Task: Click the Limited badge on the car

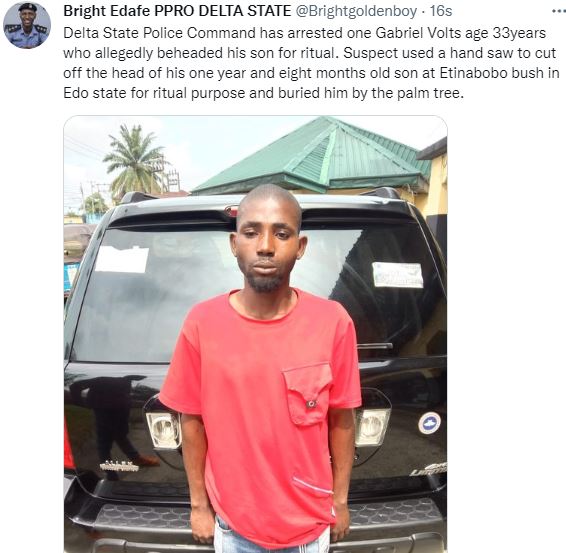Action: coord(429,470)
